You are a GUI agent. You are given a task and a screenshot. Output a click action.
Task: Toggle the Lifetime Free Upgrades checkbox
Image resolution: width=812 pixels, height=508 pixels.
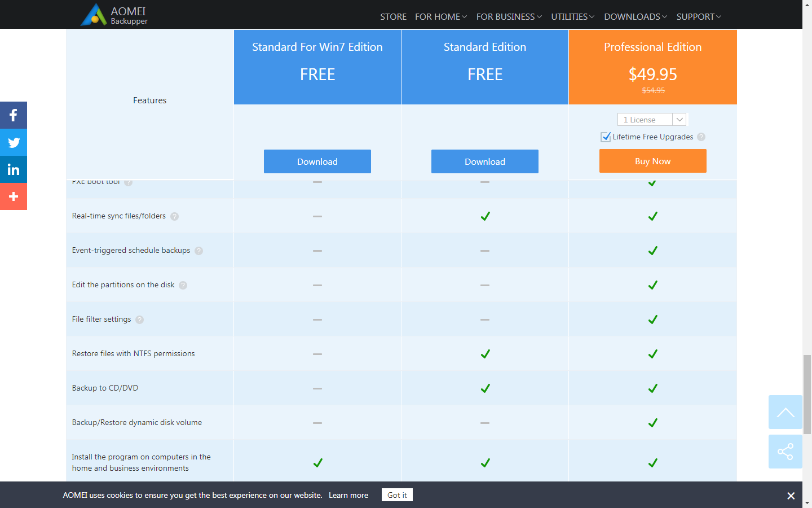[x=606, y=137]
